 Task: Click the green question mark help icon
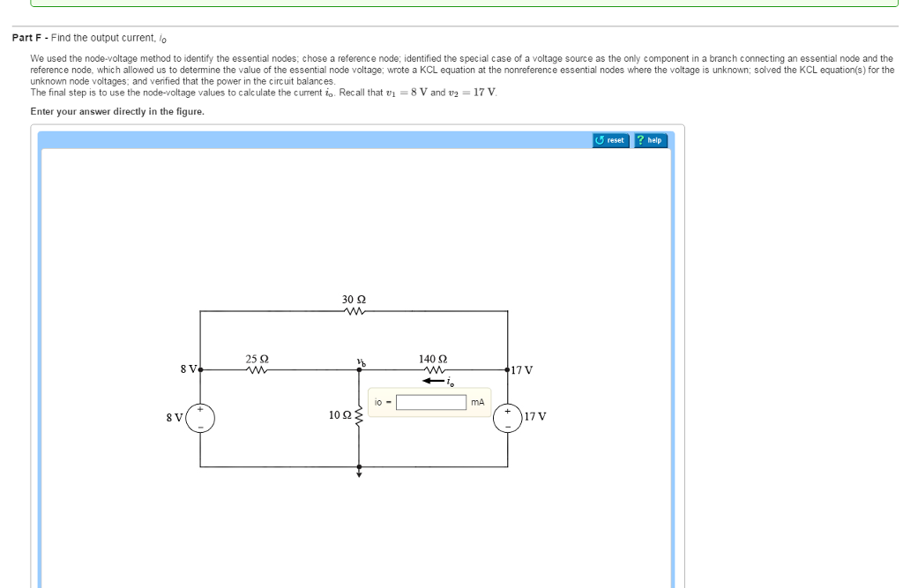(x=641, y=139)
